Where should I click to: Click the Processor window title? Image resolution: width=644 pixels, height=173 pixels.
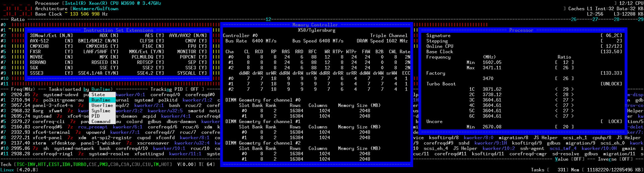521,30
